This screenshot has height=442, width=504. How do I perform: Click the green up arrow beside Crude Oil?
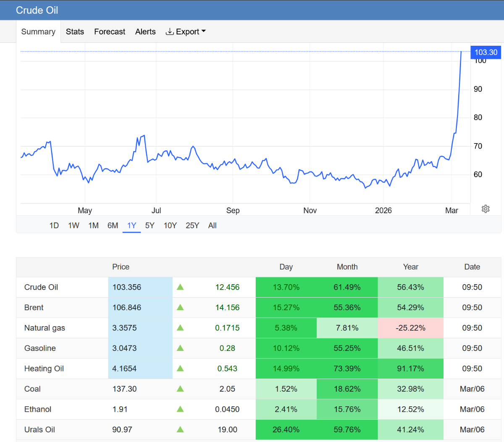(x=180, y=287)
